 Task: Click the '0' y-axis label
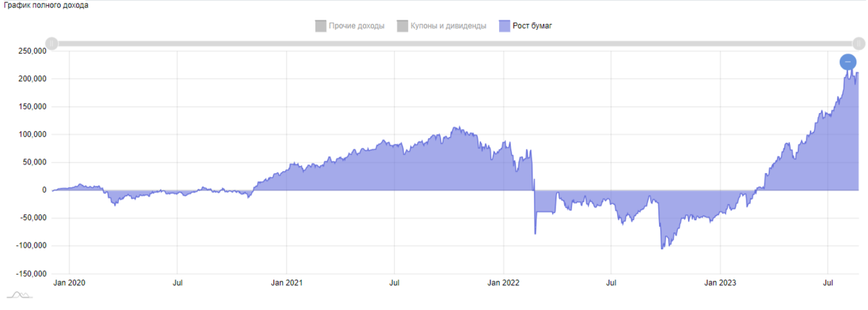point(44,190)
